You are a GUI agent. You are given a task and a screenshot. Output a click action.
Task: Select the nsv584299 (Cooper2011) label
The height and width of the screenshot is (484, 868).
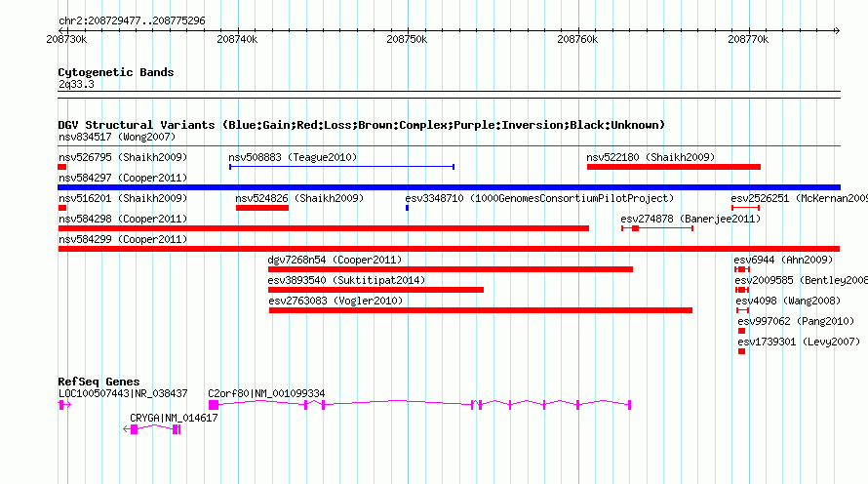(x=123, y=239)
